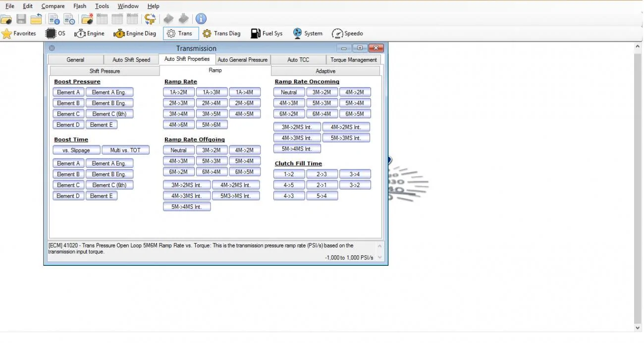
Task: Open Offgoing 5M3->MS Int. table
Action: pyautogui.click(x=236, y=196)
